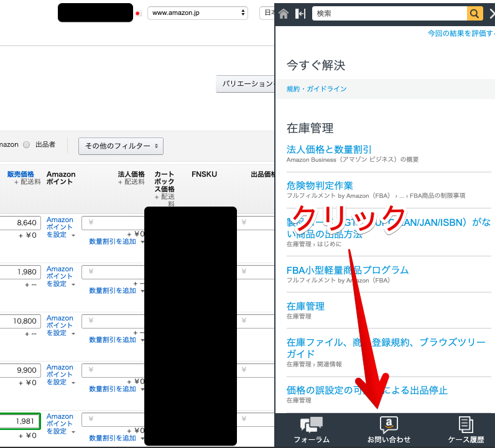Open 製品コード がない商品の出品方法 article
Screen dimensions: 495x448
[388, 228]
